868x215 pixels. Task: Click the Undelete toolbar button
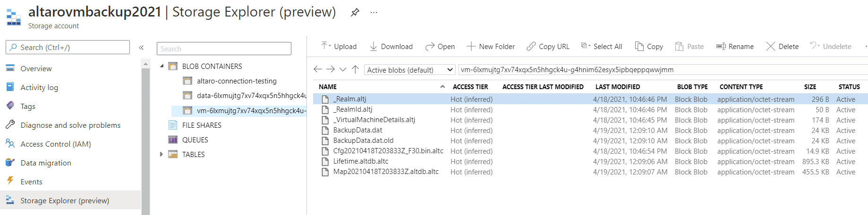(831, 46)
